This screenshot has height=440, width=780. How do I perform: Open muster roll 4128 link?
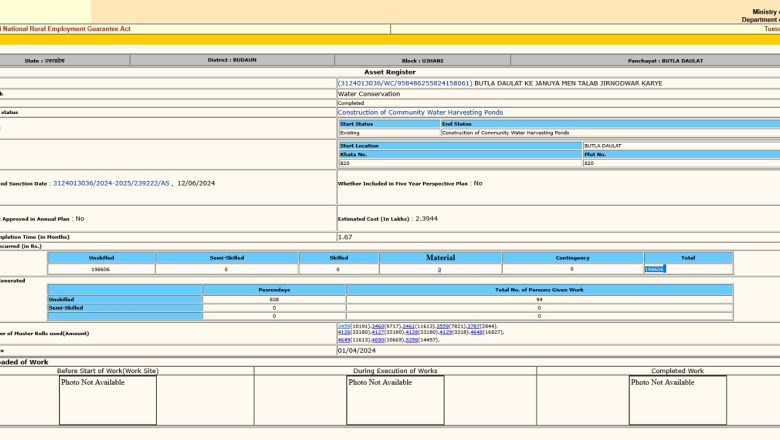coord(411,332)
